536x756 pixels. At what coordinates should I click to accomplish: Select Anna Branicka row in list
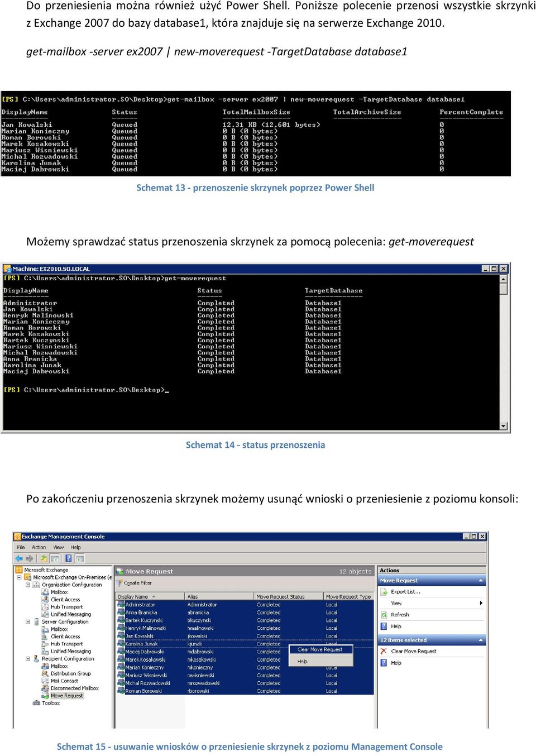(245, 613)
